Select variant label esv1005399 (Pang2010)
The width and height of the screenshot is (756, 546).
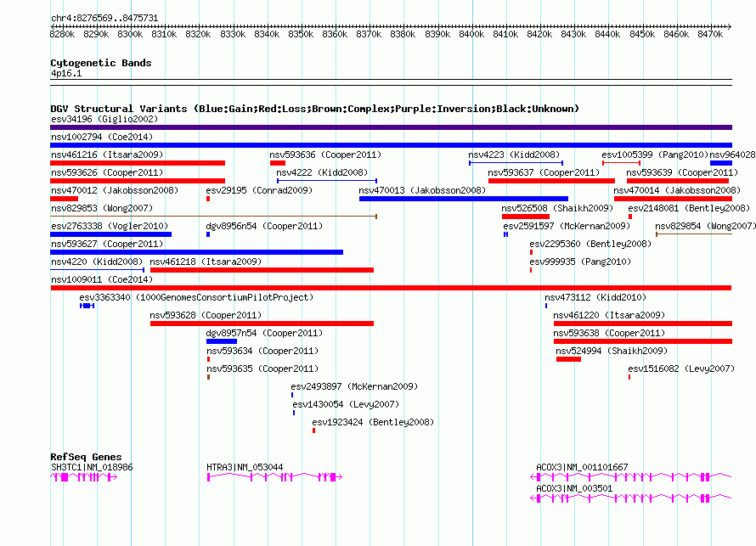coord(655,155)
